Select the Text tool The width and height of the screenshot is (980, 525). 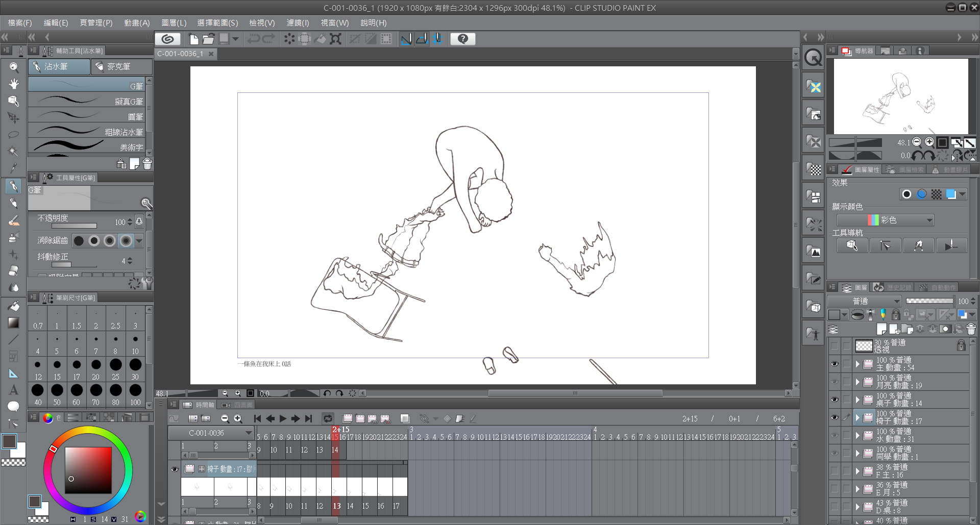tap(14, 390)
